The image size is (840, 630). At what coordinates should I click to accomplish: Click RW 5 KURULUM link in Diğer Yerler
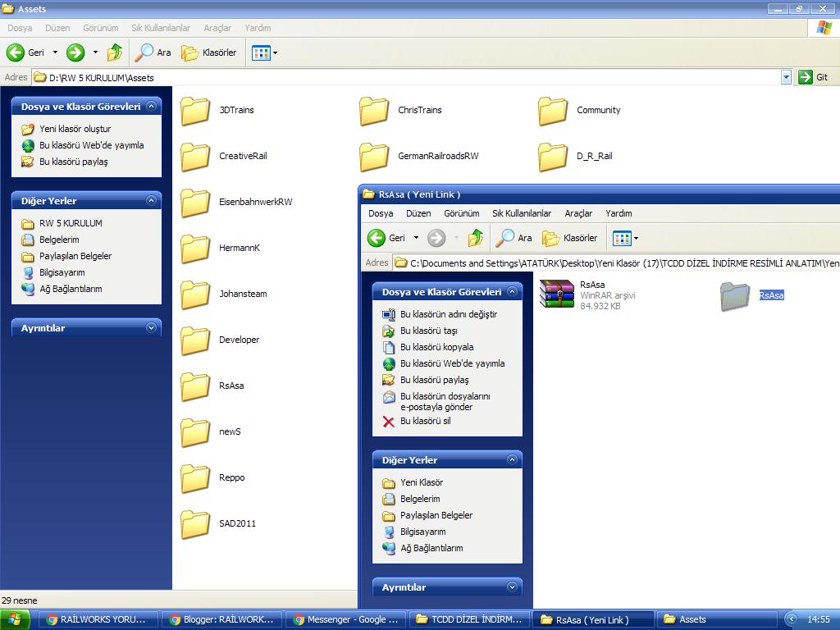click(x=62, y=223)
